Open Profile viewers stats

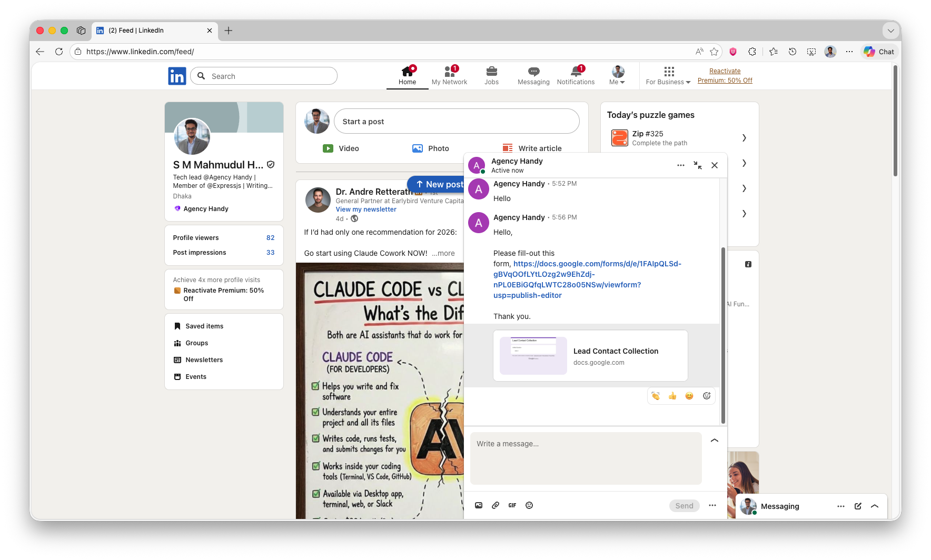point(224,238)
